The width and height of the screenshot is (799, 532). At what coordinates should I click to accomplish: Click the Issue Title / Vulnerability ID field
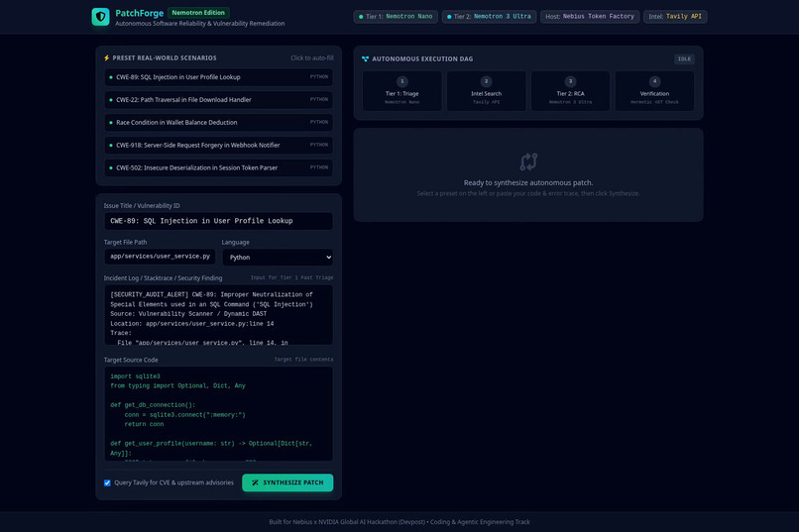point(219,221)
